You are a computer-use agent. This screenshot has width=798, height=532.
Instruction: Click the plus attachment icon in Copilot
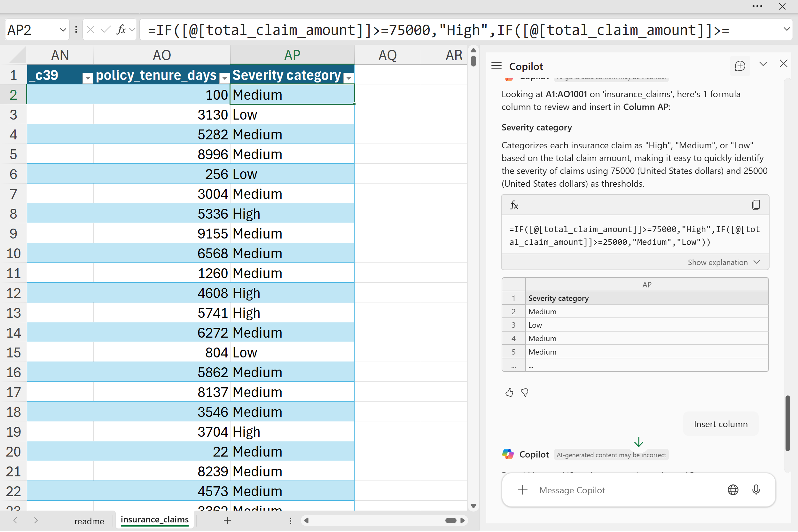[522, 489]
